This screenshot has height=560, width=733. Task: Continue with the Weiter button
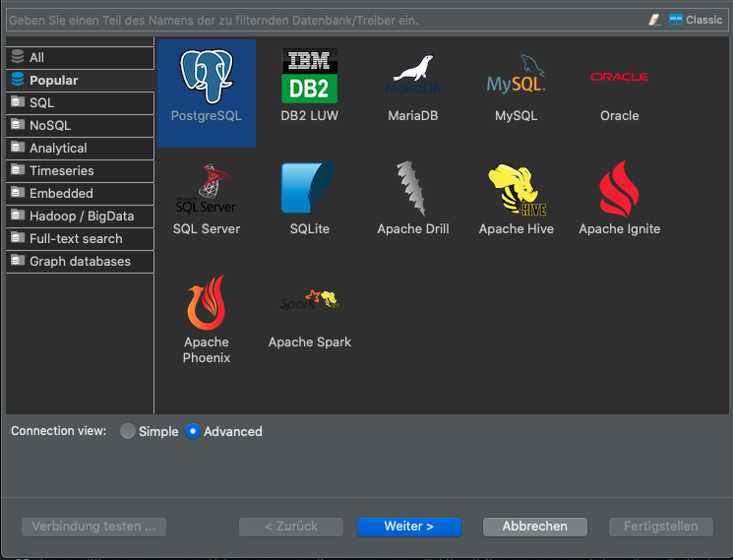tap(409, 527)
